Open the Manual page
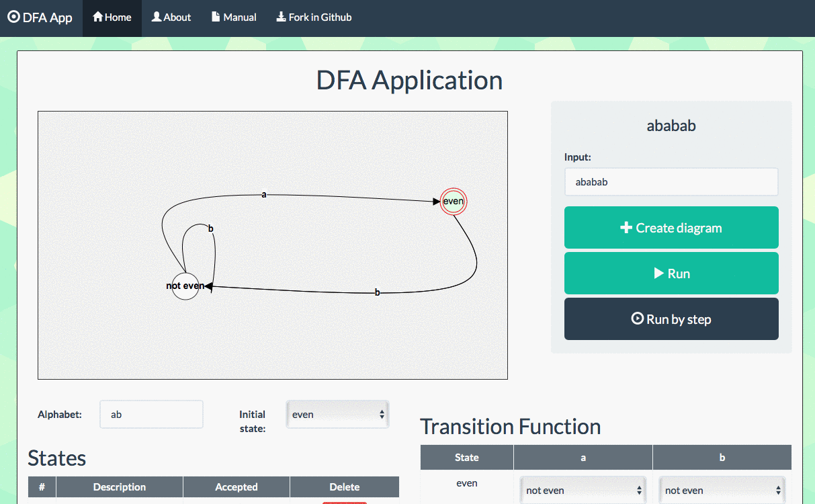Viewport: 815px width, 504px height. click(234, 17)
